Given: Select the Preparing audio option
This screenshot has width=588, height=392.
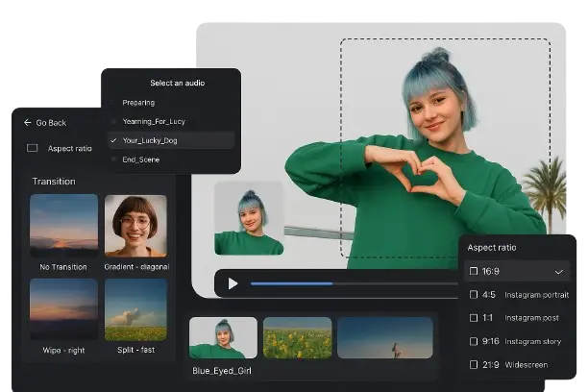Looking at the screenshot, I should [x=137, y=103].
